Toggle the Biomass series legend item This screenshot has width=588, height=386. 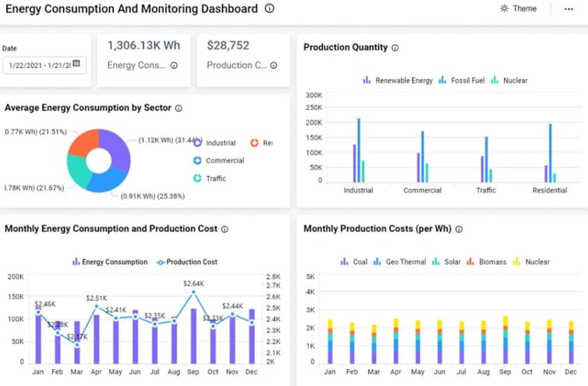tap(486, 262)
